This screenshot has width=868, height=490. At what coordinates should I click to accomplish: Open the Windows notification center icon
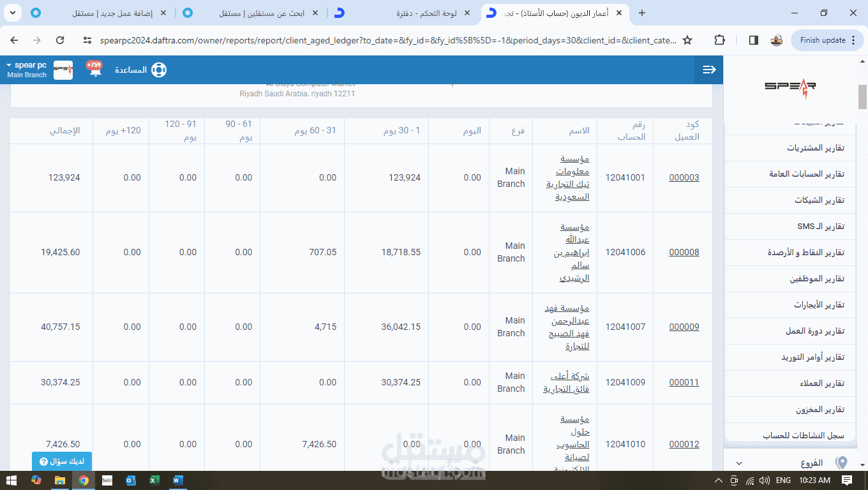click(846, 480)
